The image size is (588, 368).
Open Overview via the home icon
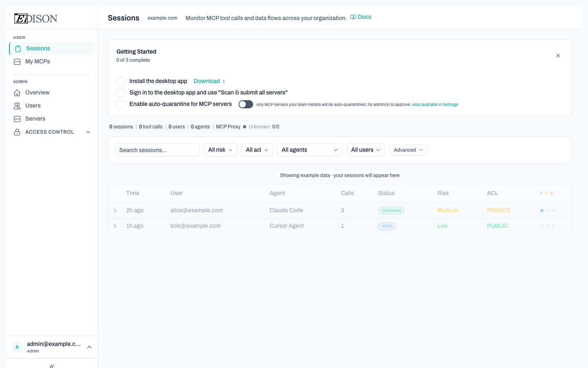coord(17,92)
